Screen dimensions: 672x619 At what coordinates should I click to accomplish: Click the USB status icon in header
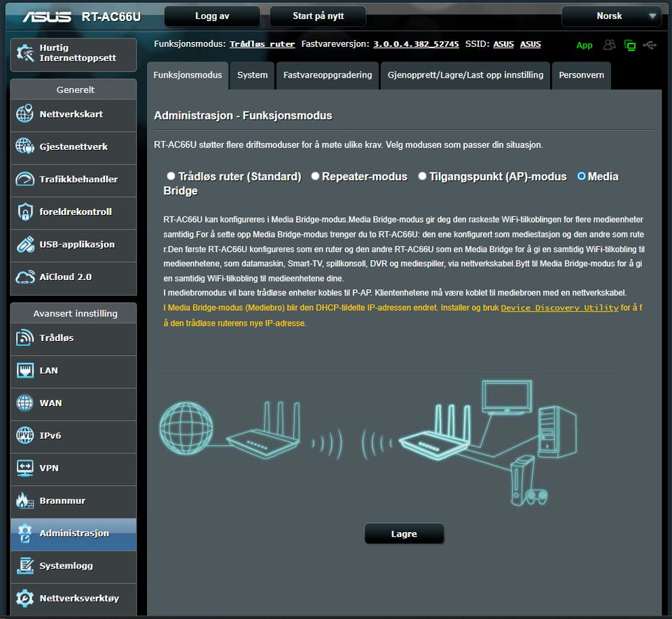(x=650, y=45)
